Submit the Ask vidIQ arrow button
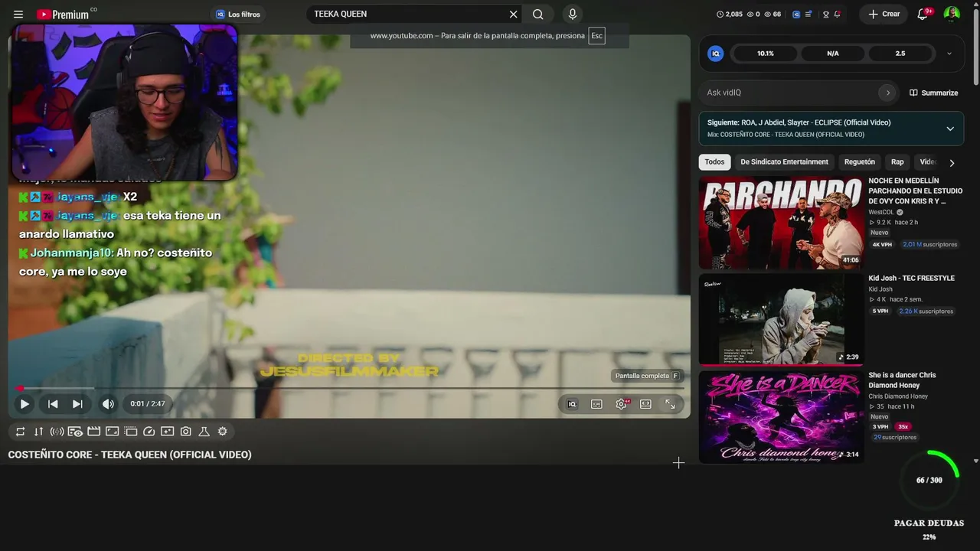 click(887, 93)
